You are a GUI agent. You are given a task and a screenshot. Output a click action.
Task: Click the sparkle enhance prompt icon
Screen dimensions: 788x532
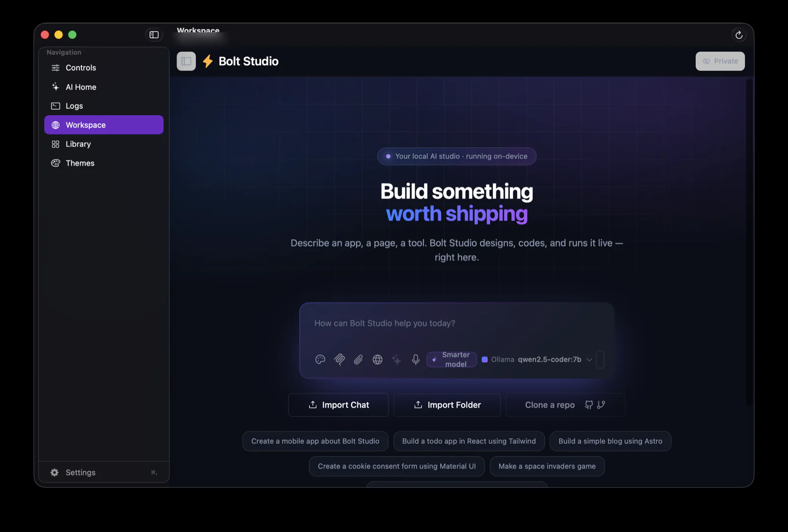coord(396,360)
